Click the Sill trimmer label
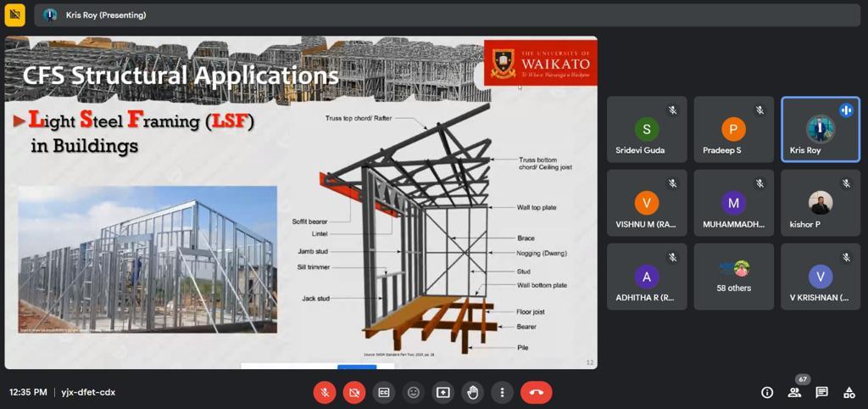 click(x=313, y=267)
